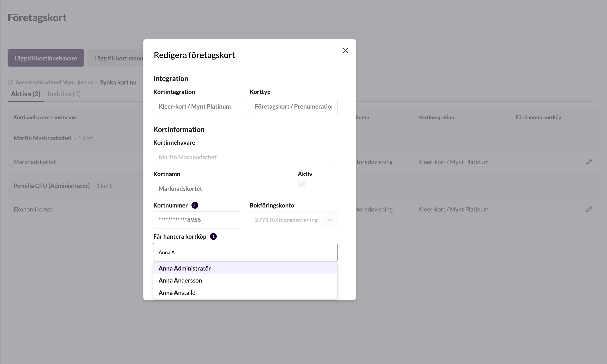Click the Kortinnehavare field Martin Marknadschef
Image resolution: width=607 pixels, height=364 pixels.
click(x=243, y=157)
